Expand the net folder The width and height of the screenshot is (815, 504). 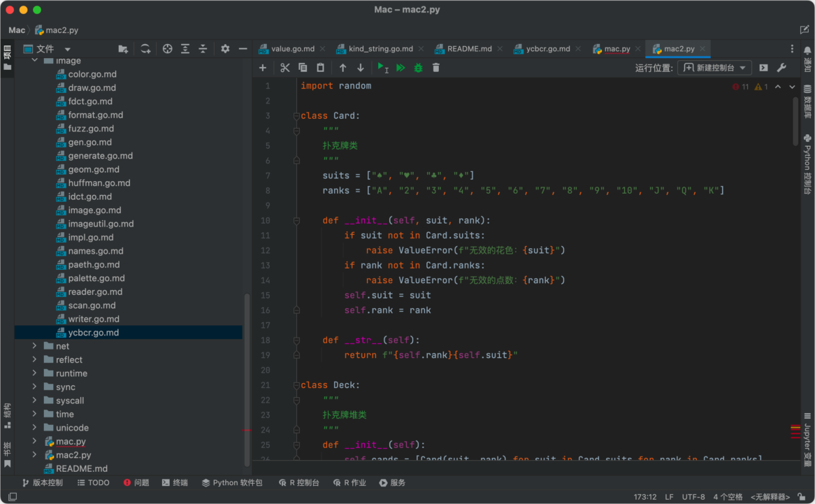pyautogui.click(x=34, y=345)
